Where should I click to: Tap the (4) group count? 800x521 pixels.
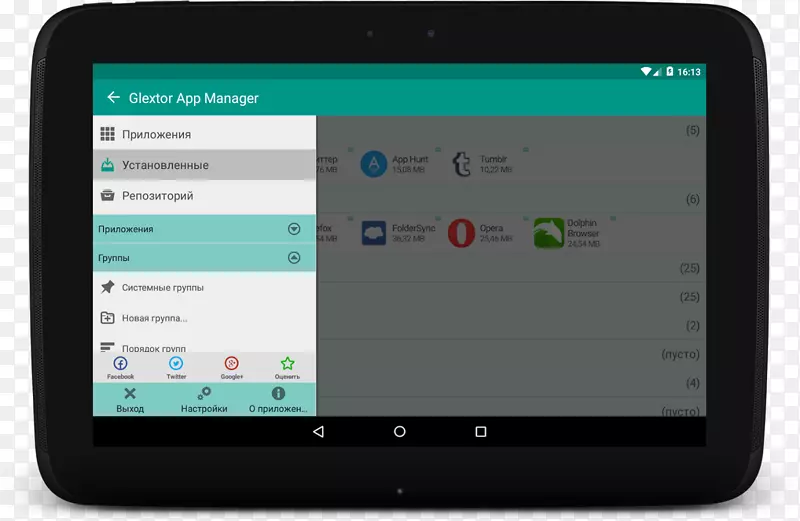coord(692,383)
